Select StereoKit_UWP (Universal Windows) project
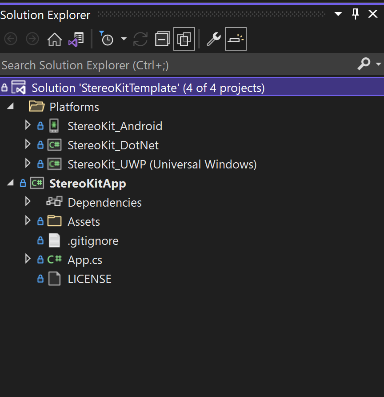Image resolution: width=384 pixels, height=397 pixels. pyautogui.click(x=162, y=164)
